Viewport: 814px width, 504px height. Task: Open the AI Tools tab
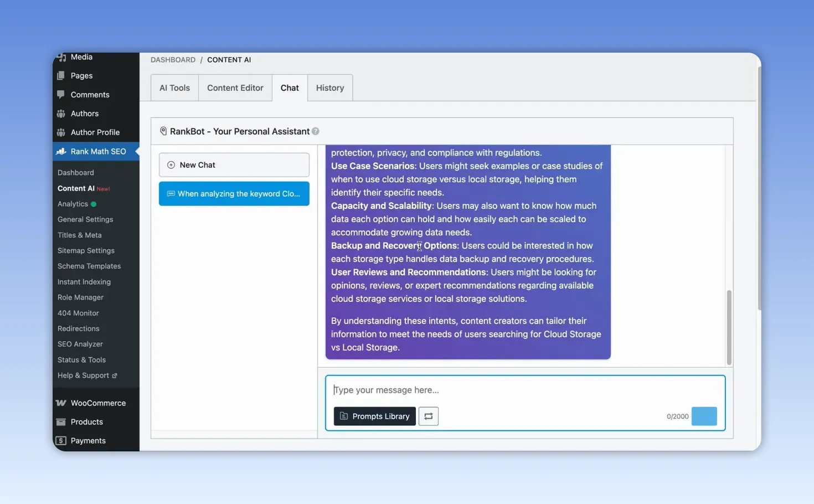click(x=174, y=88)
